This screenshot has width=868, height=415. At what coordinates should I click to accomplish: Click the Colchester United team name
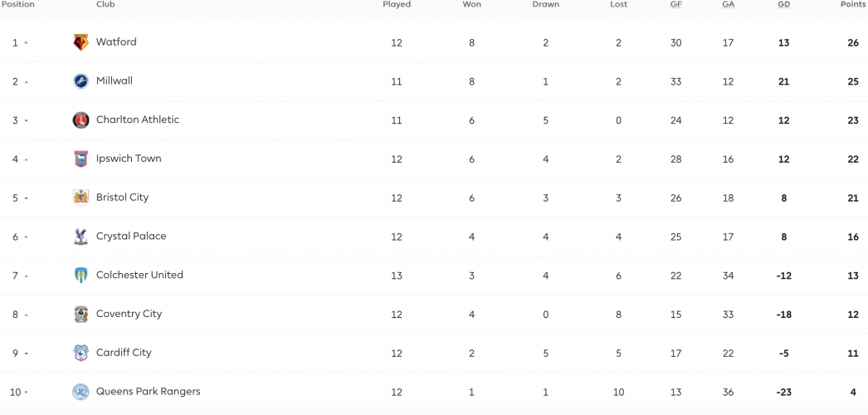tap(139, 275)
